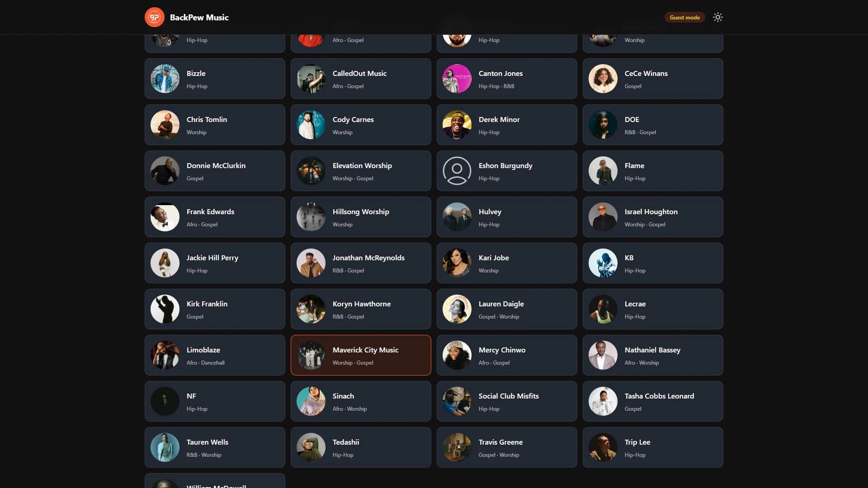Select Social Club Misfits' avatar

(x=457, y=401)
